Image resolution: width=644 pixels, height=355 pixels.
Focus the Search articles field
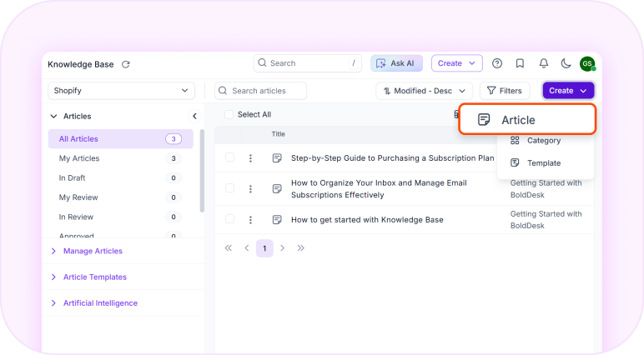point(260,91)
